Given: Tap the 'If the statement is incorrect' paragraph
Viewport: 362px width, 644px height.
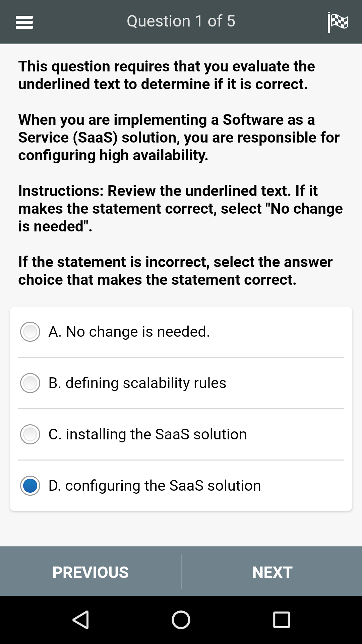Looking at the screenshot, I should pyautogui.click(x=175, y=271).
